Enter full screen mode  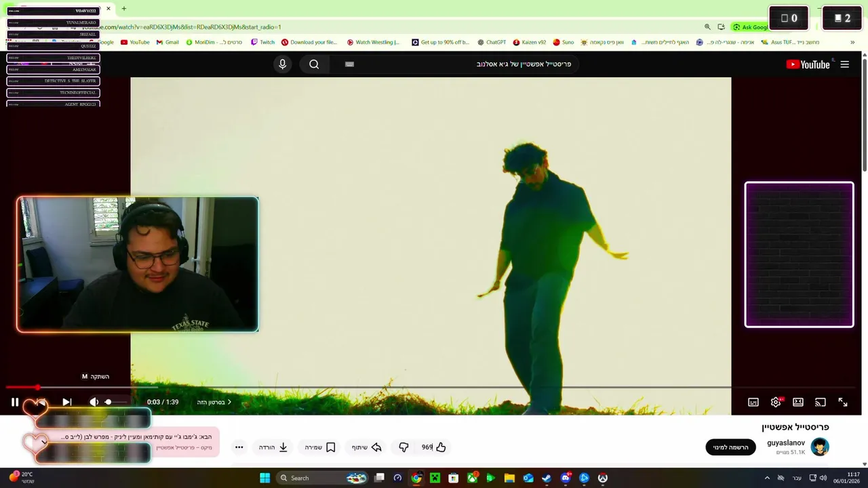(x=843, y=402)
